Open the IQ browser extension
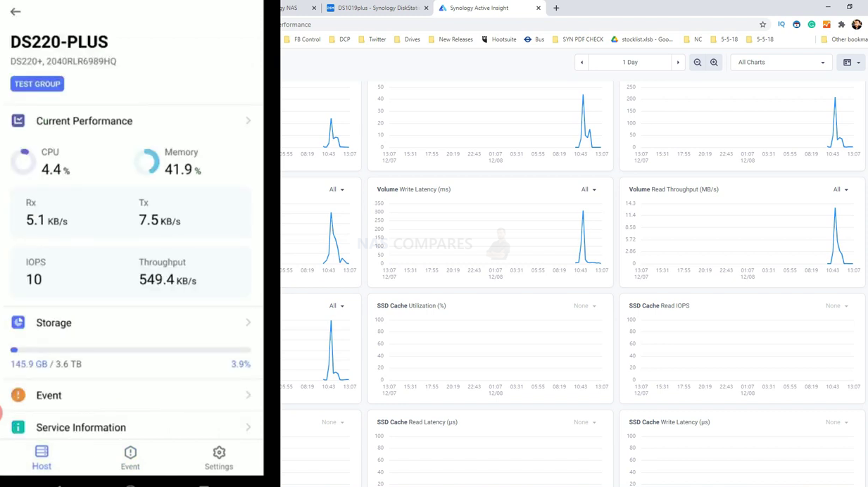 click(x=781, y=25)
